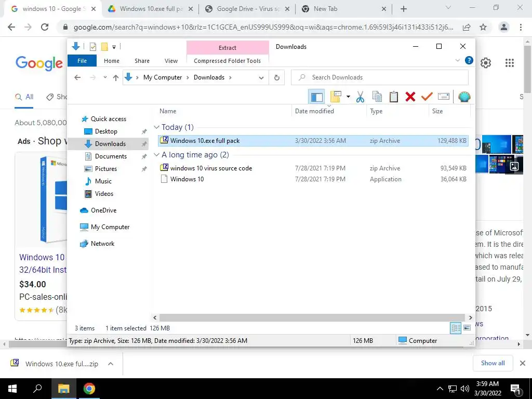Image resolution: width=532 pixels, height=399 pixels.
Task: Switch to details view icon in status bar
Action: tap(456, 328)
